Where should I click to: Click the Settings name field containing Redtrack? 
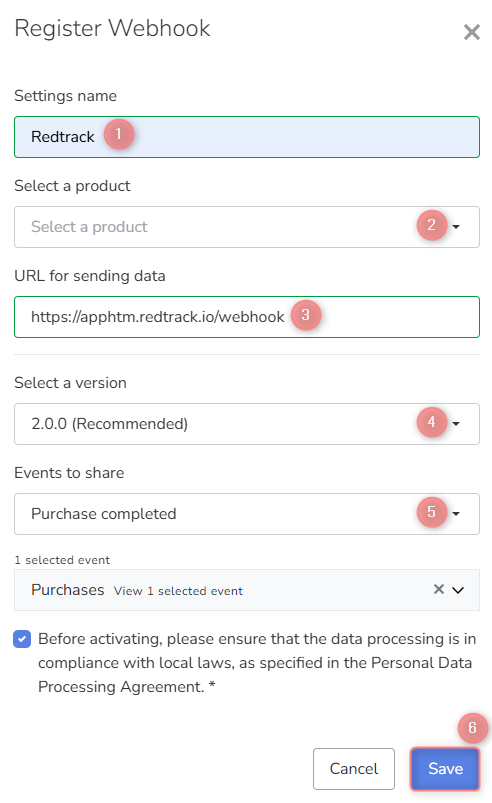[x=247, y=137]
